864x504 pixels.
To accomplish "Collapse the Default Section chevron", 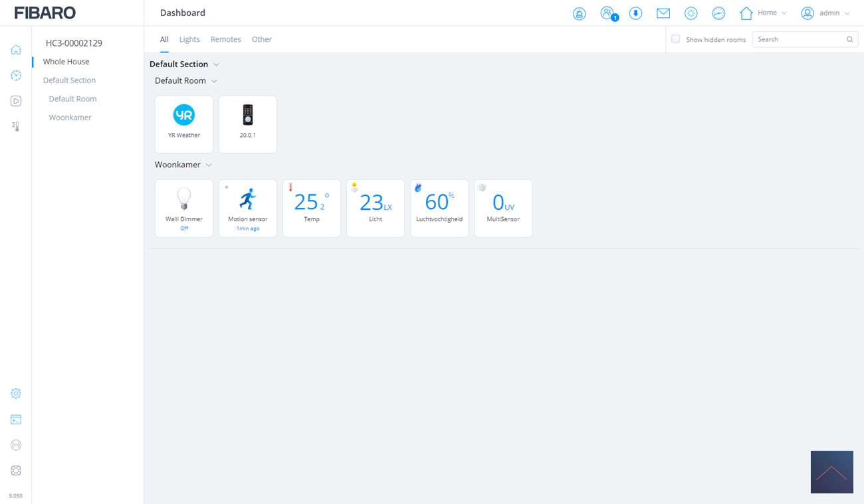I will coord(216,64).
